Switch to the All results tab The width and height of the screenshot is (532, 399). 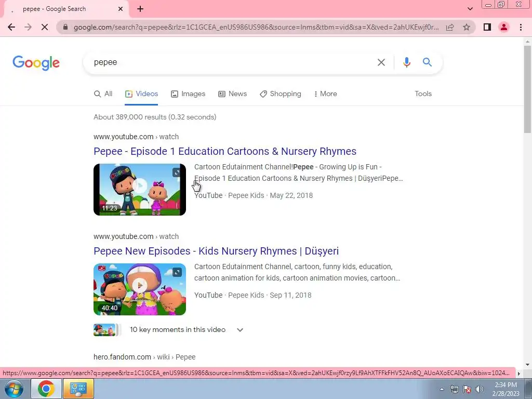(x=103, y=94)
